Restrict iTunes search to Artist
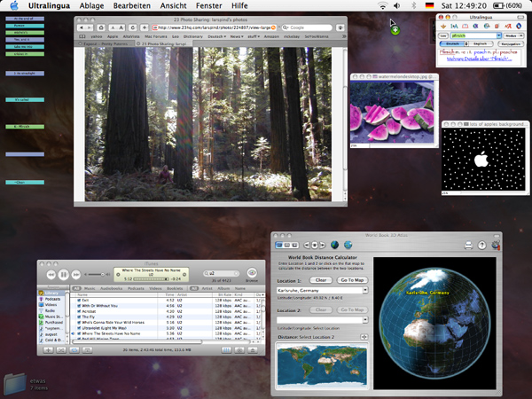Image resolution: width=532 pixels, height=399 pixels. coord(207,288)
